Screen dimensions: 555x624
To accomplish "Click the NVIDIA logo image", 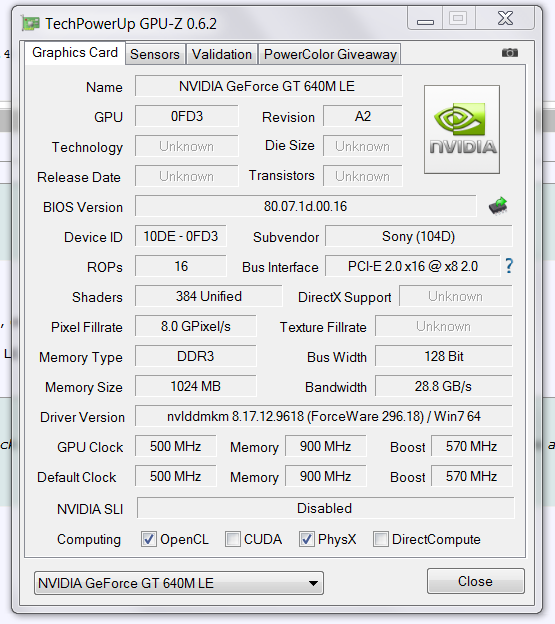I will tap(462, 129).
